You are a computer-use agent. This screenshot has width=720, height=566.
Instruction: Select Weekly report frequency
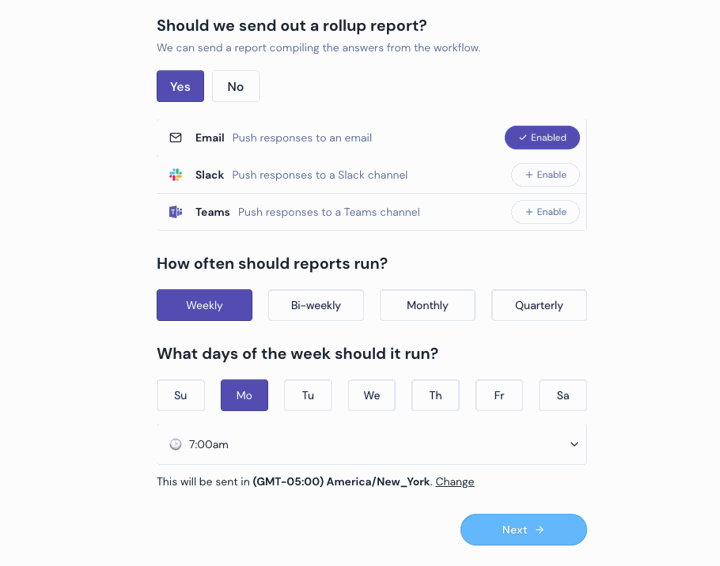pyautogui.click(x=204, y=305)
